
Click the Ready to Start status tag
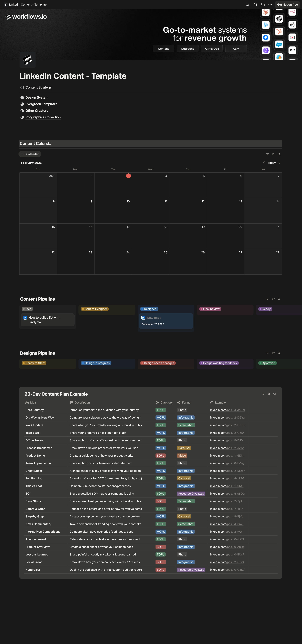pyautogui.click(x=34, y=363)
